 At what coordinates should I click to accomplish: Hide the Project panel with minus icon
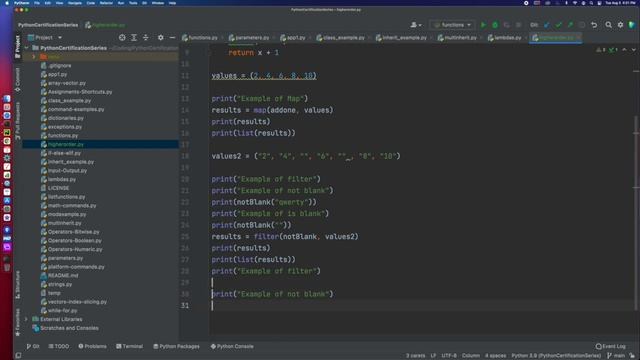pyautogui.click(x=172, y=38)
